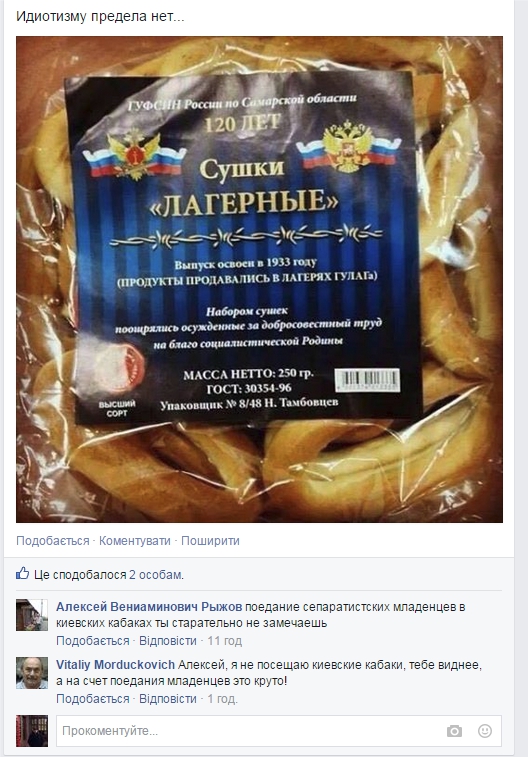528x757 pixels.
Task: Open the 11 год timestamp of first comment
Action: [224, 641]
